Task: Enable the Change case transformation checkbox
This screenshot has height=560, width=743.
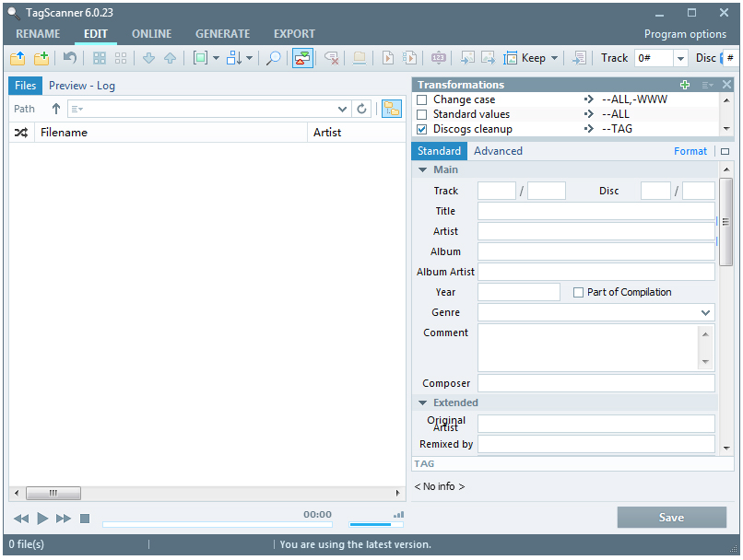Action: pyautogui.click(x=421, y=99)
